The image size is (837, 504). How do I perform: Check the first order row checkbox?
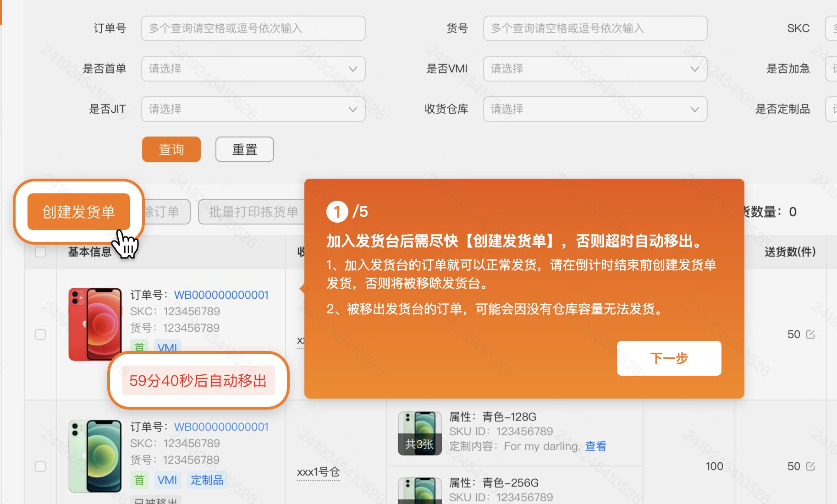(40, 334)
